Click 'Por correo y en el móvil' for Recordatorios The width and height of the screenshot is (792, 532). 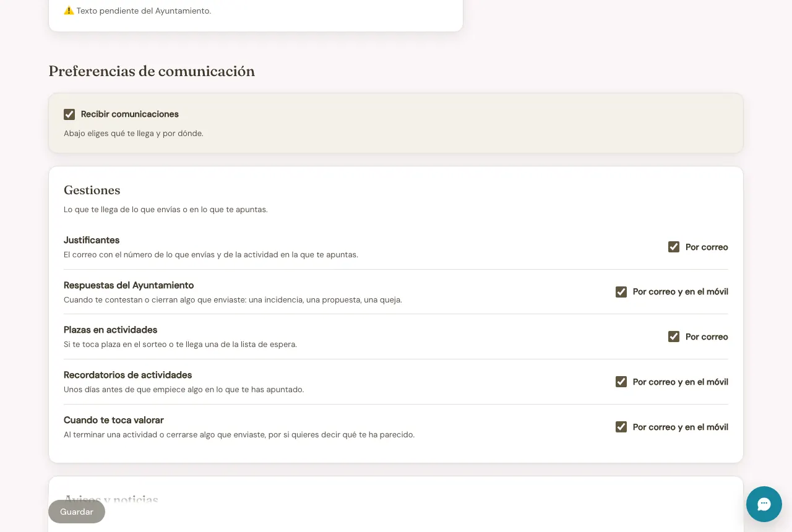[681, 382]
